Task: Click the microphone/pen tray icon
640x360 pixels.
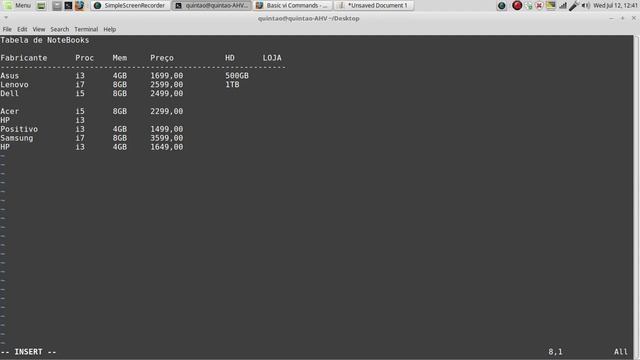Action: [x=574, y=6]
